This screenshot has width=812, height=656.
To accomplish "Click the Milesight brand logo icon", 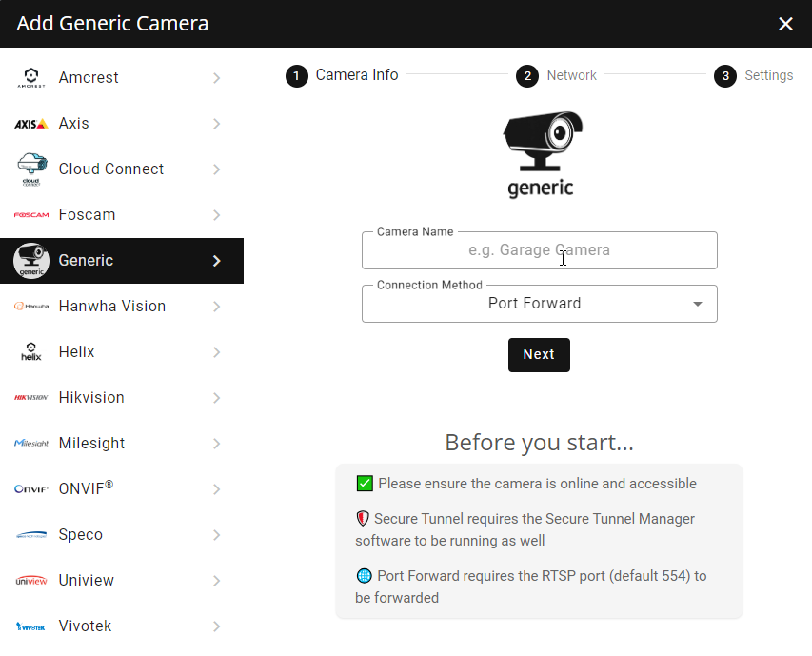I will click(31, 443).
